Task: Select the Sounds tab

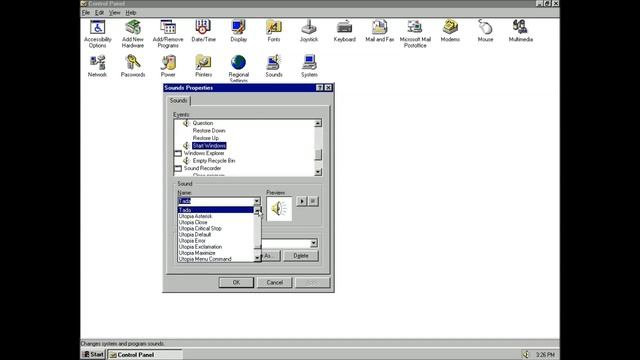Action: 178,100
